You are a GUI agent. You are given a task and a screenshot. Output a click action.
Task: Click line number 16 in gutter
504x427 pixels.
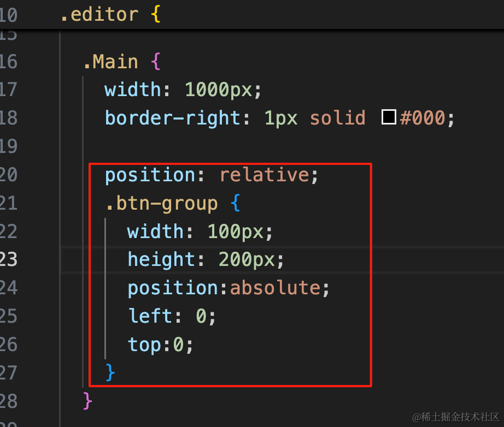pos(8,62)
